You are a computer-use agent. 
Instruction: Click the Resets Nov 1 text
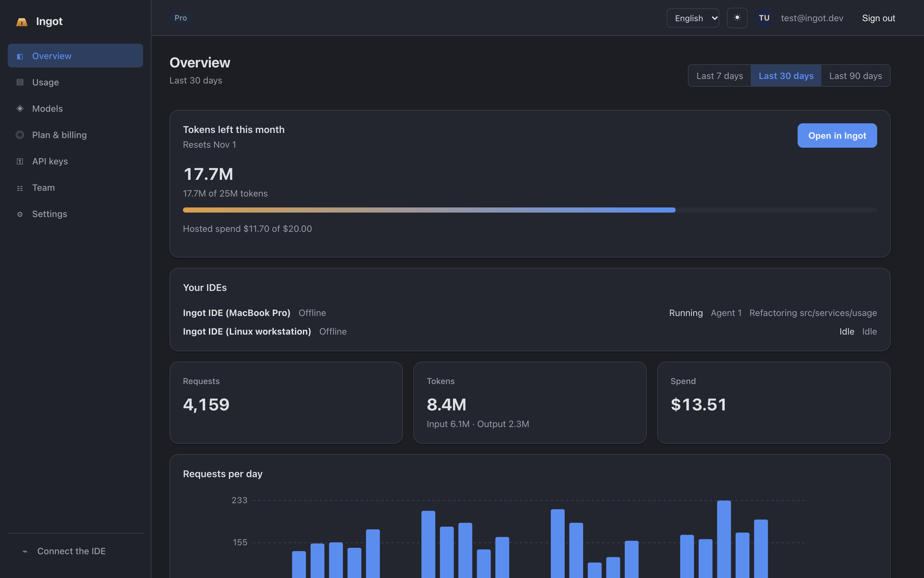point(209,144)
